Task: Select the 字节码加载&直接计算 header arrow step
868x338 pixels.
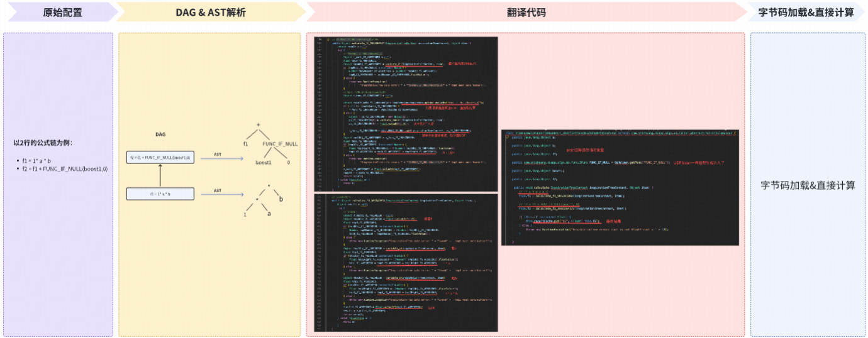Action: pyautogui.click(x=807, y=12)
